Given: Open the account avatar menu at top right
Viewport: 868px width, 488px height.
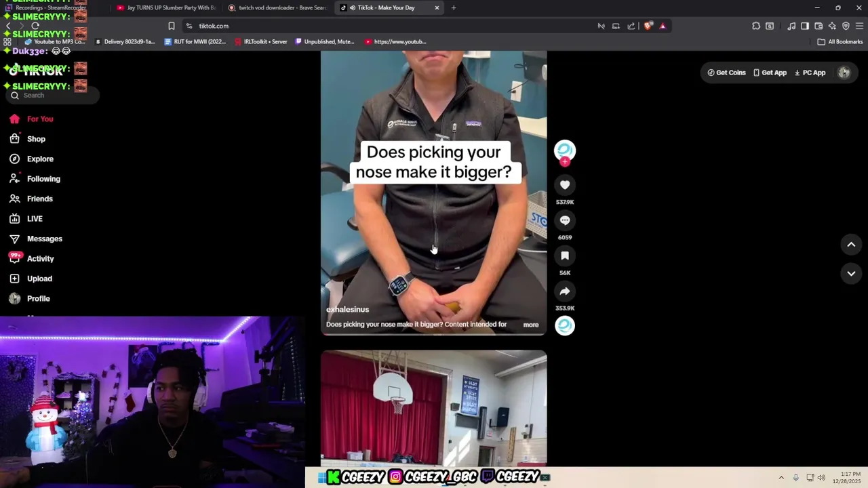Looking at the screenshot, I should (x=844, y=73).
